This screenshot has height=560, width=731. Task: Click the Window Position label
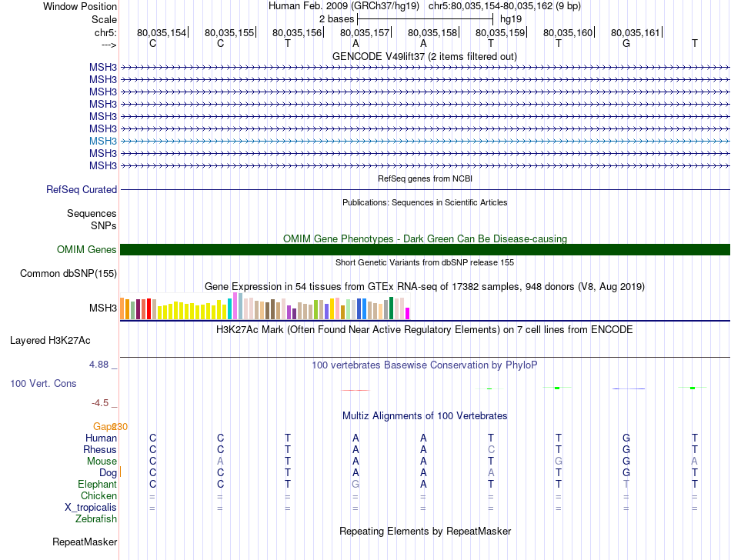(x=80, y=6)
